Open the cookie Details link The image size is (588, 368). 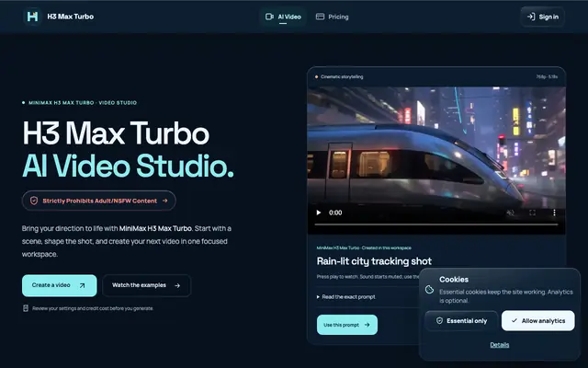click(x=500, y=345)
